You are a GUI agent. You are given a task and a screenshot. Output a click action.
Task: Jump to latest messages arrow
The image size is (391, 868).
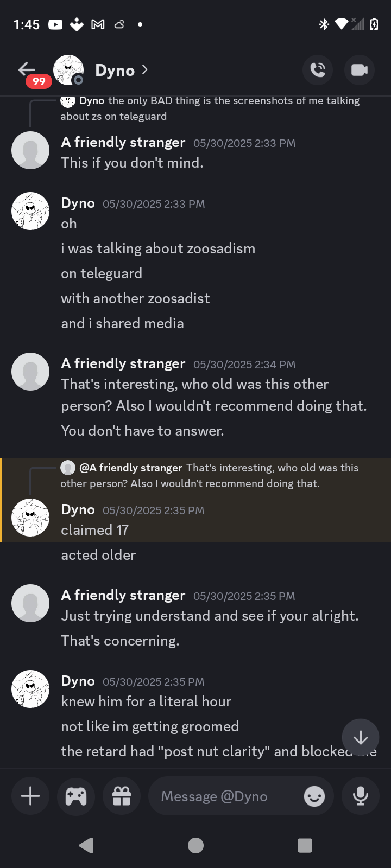click(x=361, y=738)
